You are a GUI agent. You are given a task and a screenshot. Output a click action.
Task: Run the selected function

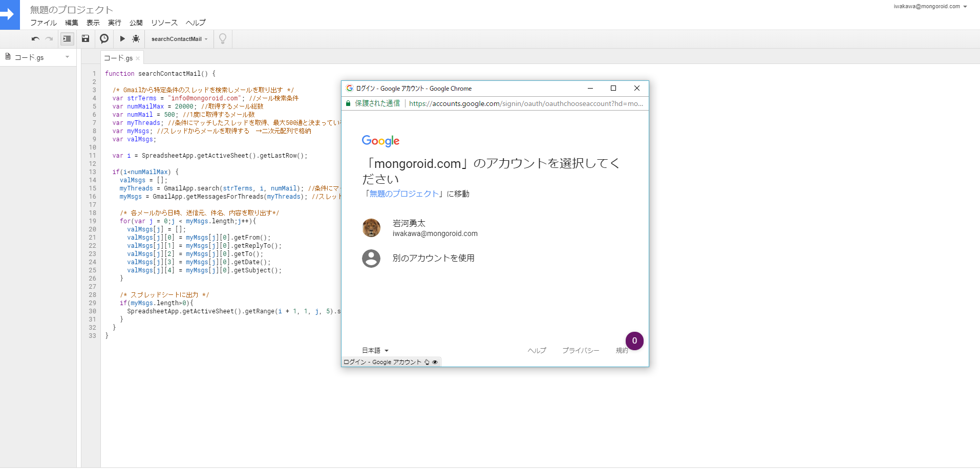pyautogui.click(x=122, y=39)
